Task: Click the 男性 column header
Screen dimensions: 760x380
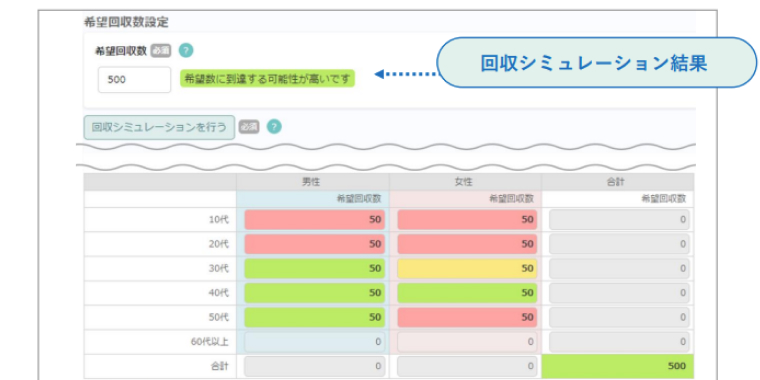Action: pyautogui.click(x=313, y=182)
